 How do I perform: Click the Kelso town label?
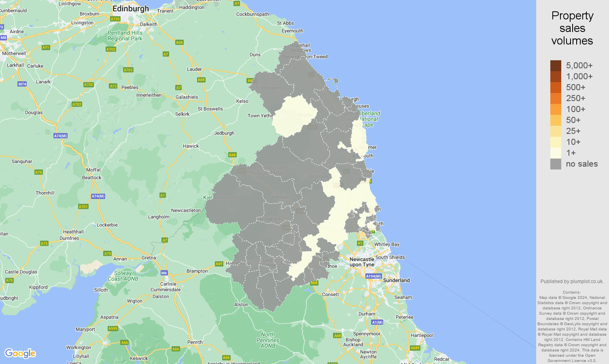click(242, 101)
